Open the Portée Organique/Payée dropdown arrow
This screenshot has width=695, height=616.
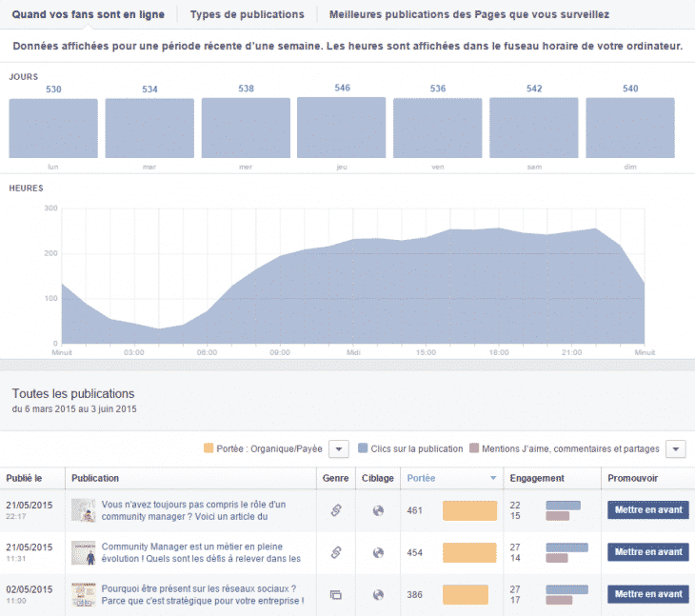[x=340, y=448]
